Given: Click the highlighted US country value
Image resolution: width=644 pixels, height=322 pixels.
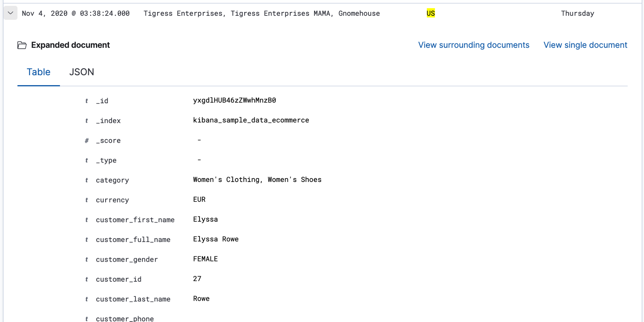Looking at the screenshot, I should coord(430,13).
